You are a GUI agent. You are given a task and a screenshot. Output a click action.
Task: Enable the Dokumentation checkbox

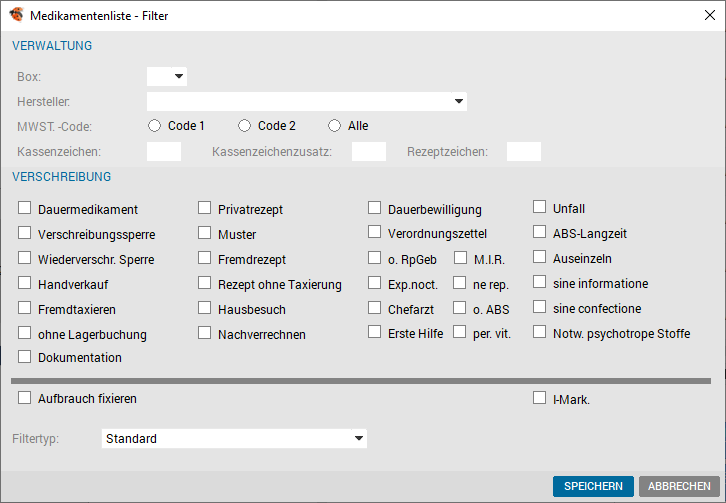(x=25, y=357)
